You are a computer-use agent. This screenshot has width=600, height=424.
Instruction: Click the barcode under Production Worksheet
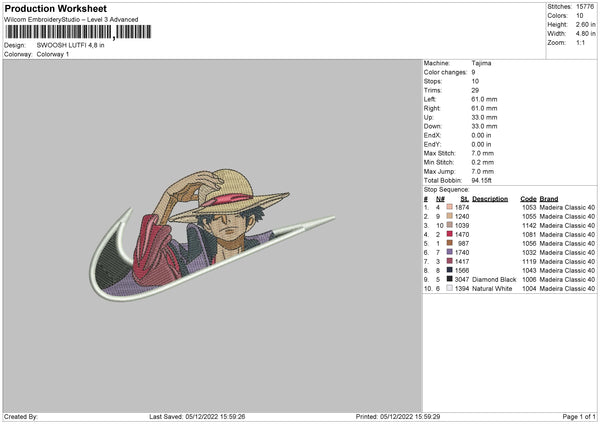pos(78,32)
